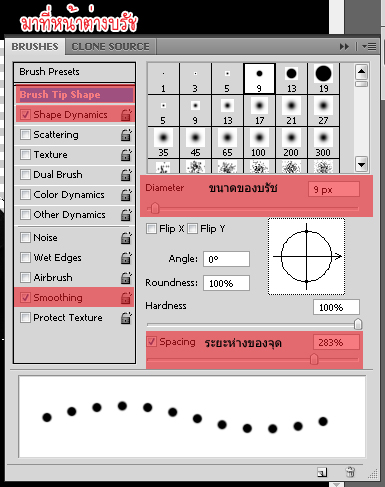Click the delete brush trash icon

[350, 472]
